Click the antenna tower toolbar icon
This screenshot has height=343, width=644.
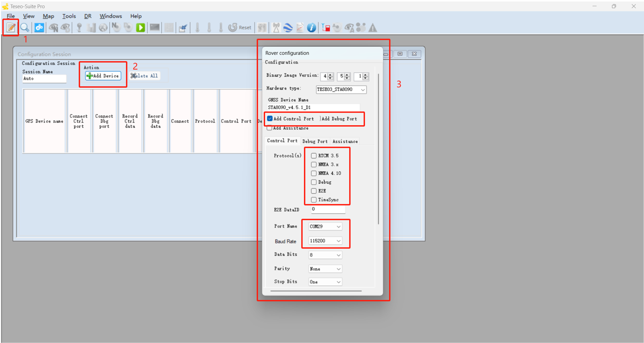pyautogui.click(x=276, y=28)
